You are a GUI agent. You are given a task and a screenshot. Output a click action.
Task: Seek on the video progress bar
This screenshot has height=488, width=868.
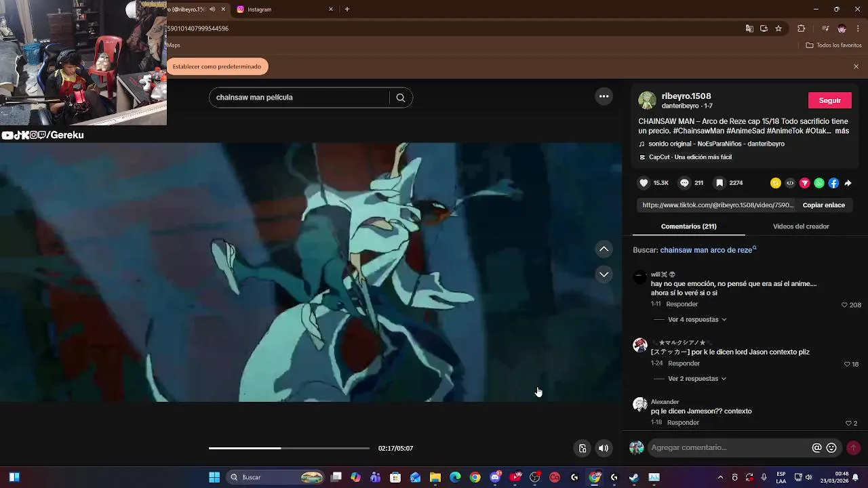click(289, 448)
